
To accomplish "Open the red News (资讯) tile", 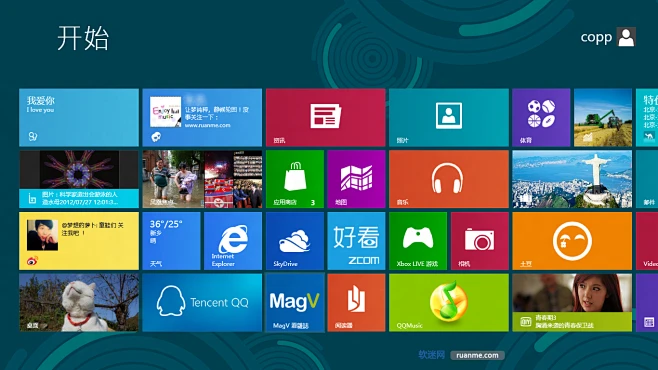I will [x=326, y=117].
